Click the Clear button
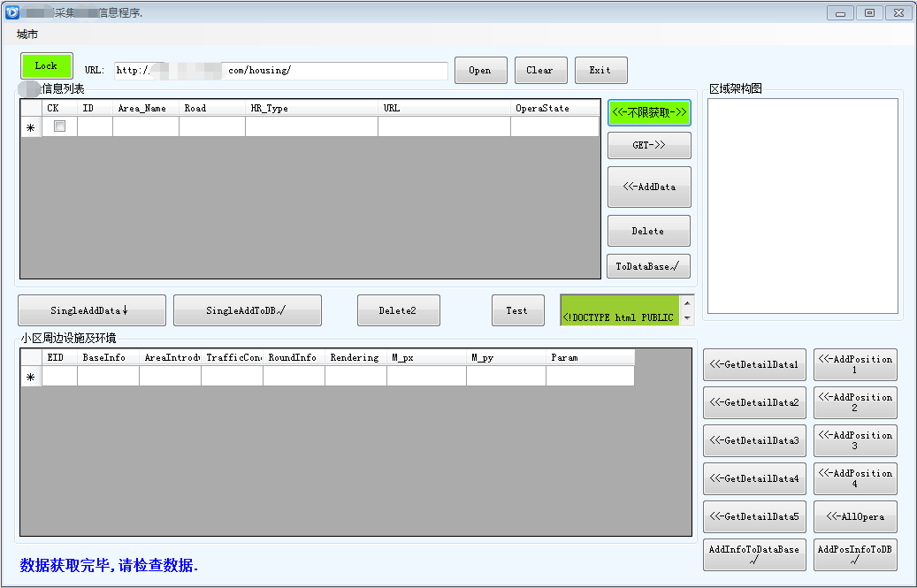This screenshot has height=588, width=917. tap(539, 71)
